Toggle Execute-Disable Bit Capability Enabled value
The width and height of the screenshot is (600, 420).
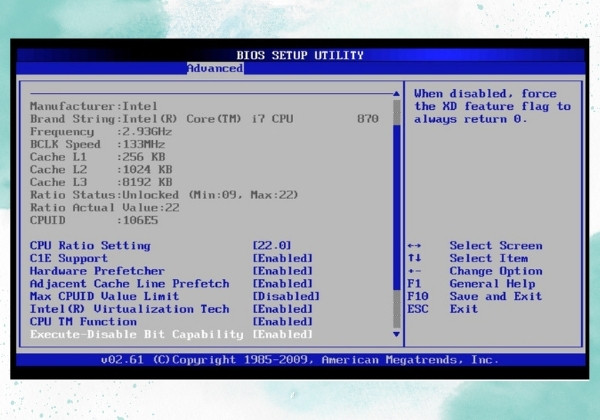coord(282,335)
